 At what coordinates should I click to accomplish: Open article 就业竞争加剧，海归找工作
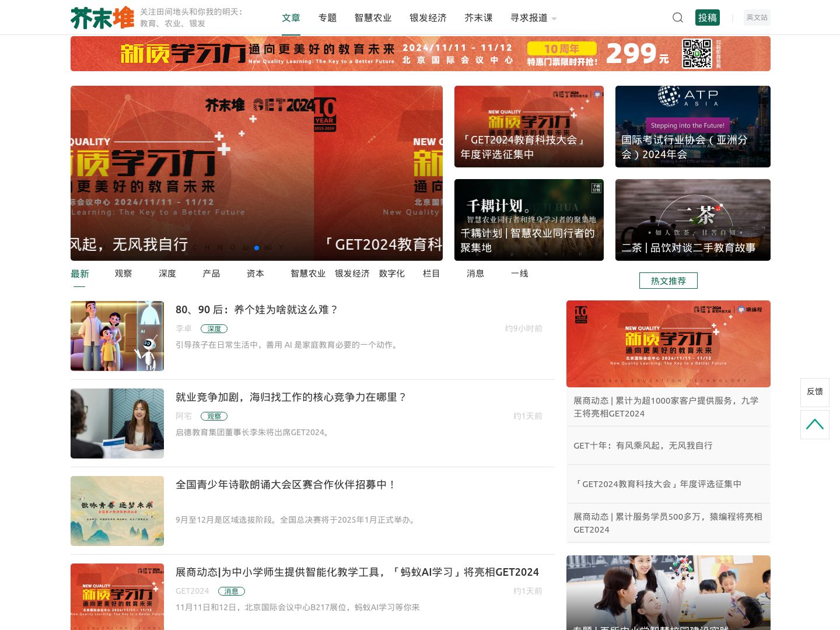pyautogui.click(x=290, y=397)
